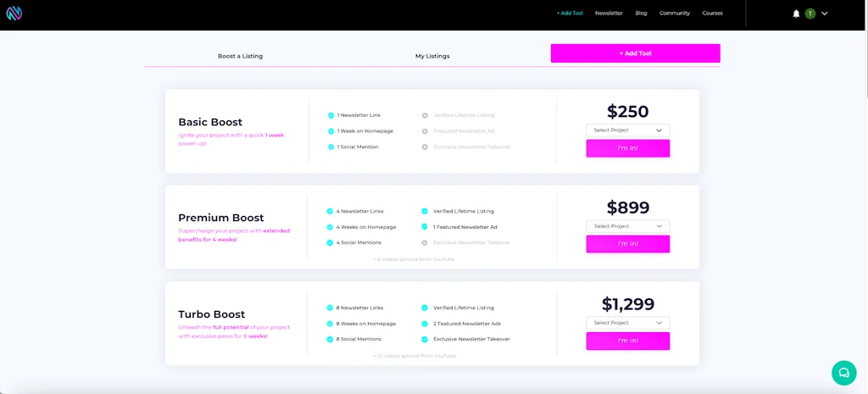Open Select Project dropdown for Premium Boost
Viewport: 868px width, 394px height.
point(627,226)
